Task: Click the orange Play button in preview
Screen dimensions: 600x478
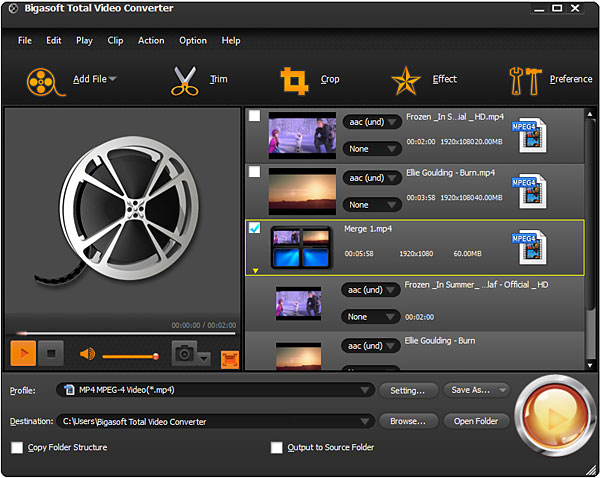Action: click(23, 353)
